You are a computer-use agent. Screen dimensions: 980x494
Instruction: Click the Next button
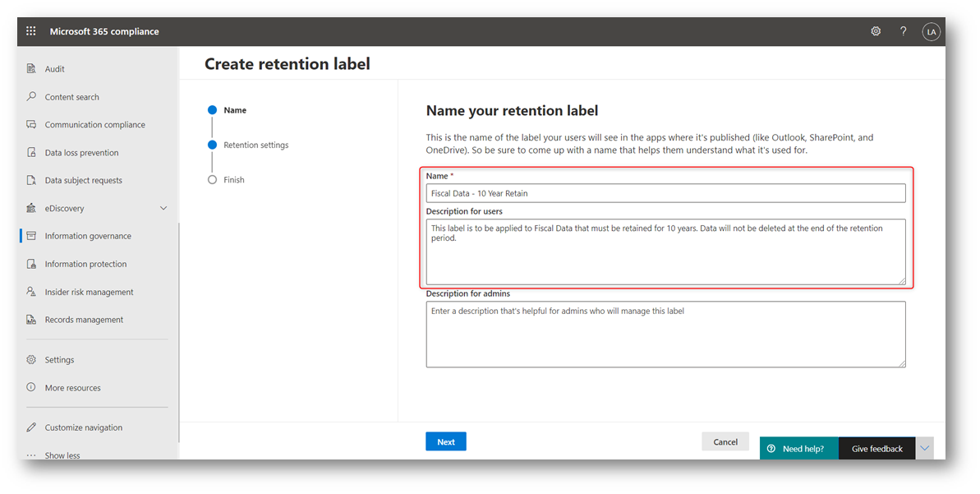[x=445, y=441]
